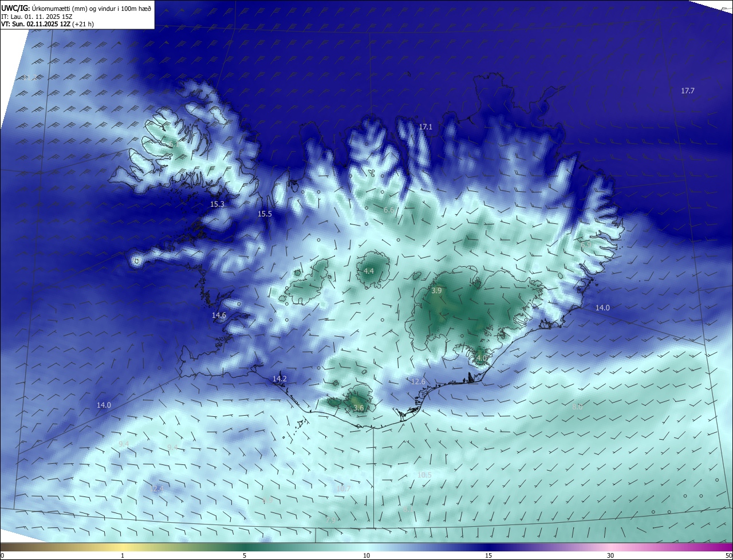
Task: Click the 14.2 value on the southwest coast
Action: pos(279,378)
